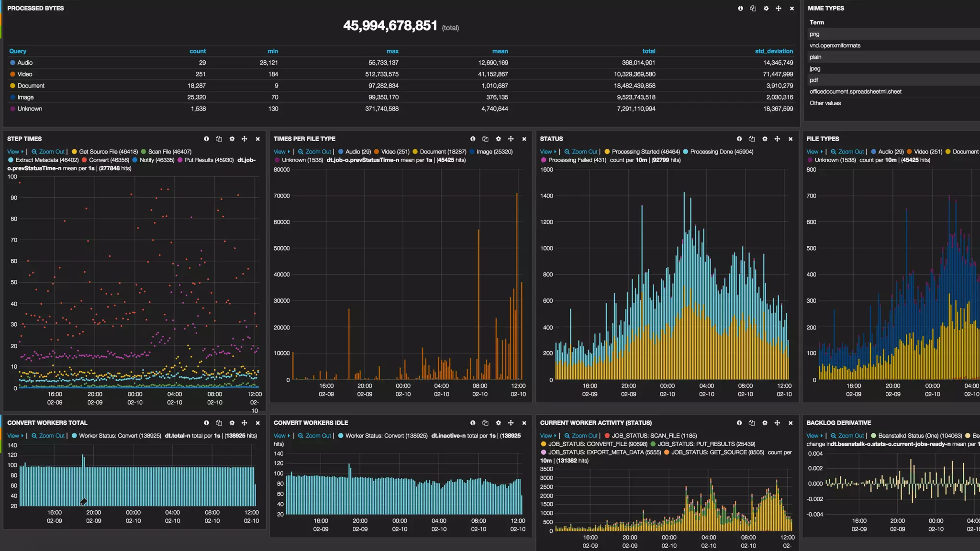The image size is (980, 551).
Task: Click Zoom Out in Backlog Derivative panel
Action: 851,436
